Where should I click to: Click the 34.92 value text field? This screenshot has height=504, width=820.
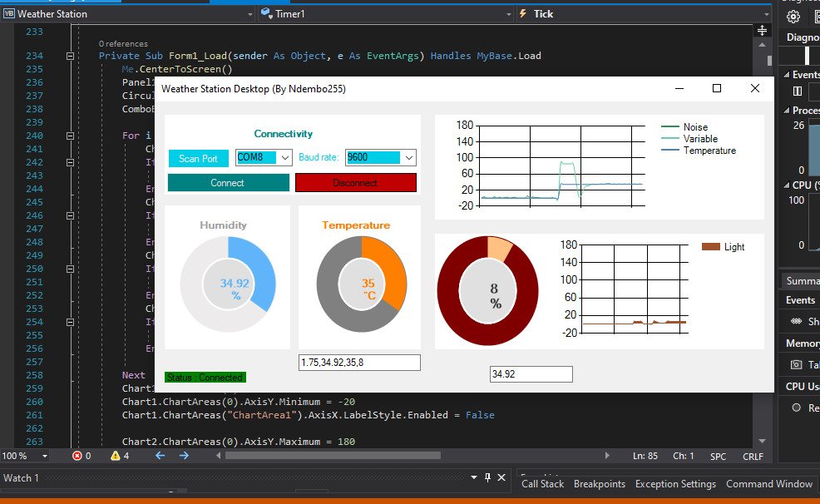(x=531, y=373)
